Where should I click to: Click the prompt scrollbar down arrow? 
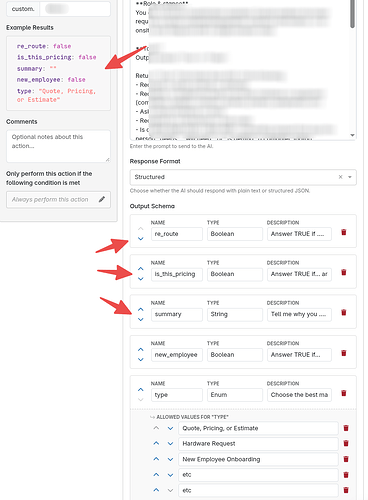[352, 135]
